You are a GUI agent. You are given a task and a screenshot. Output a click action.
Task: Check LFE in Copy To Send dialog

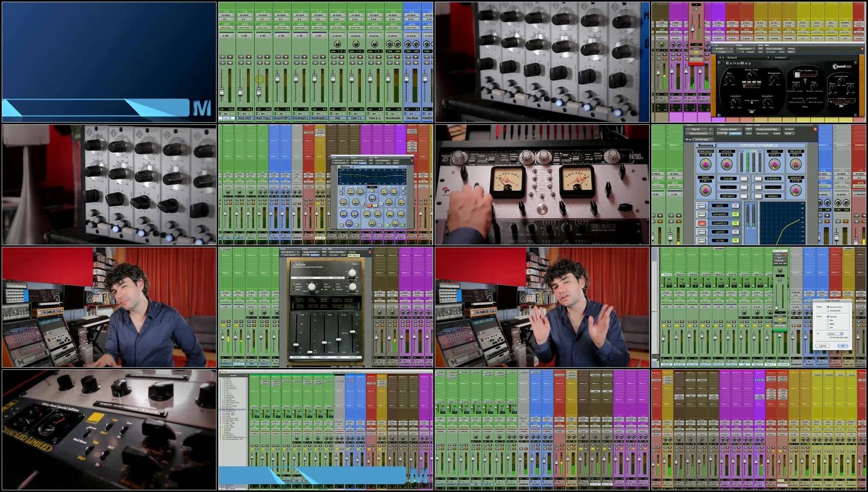click(x=828, y=327)
